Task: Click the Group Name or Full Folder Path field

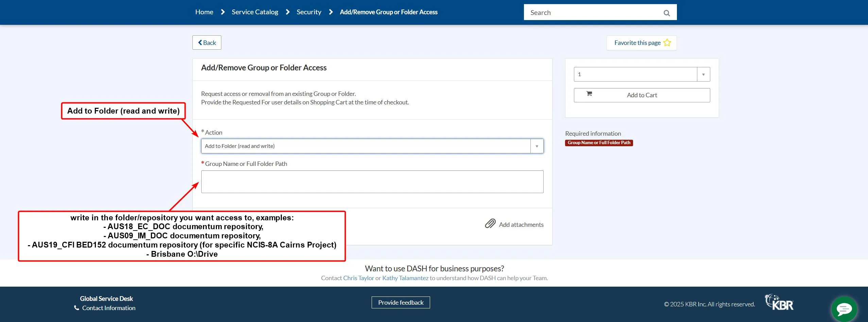Action: coord(372,182)
